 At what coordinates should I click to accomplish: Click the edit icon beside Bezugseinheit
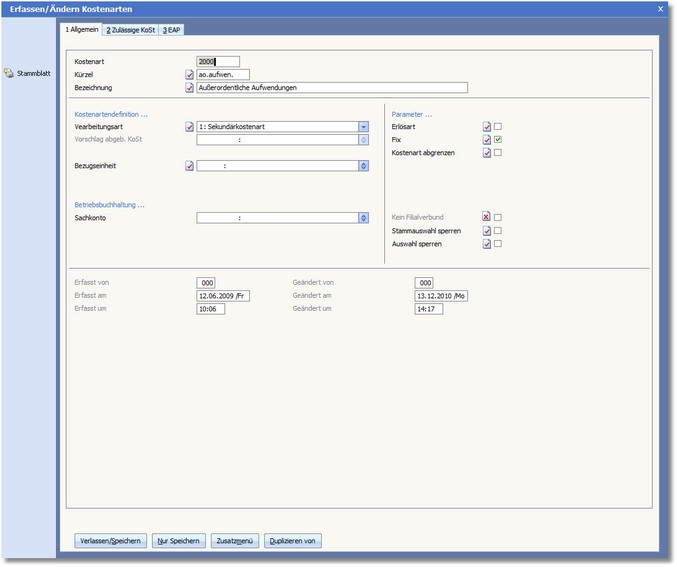click(x=190, y=166)
